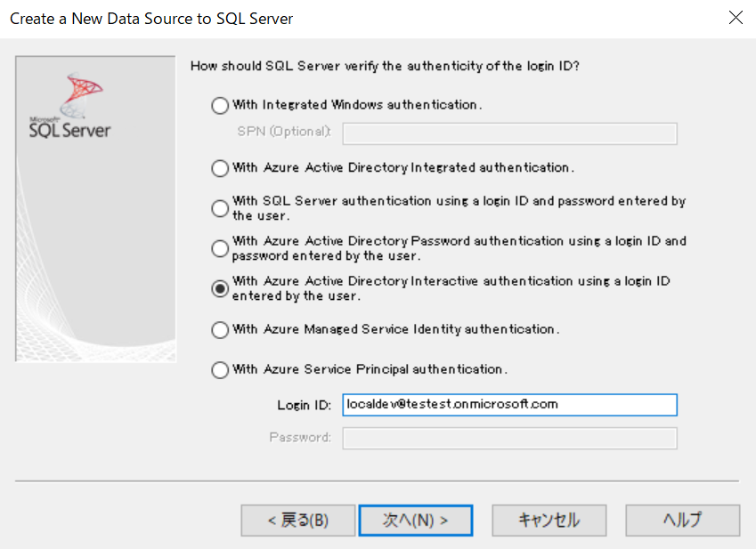Choose Azure Managed Service Identity authentication
Viewport: 756px width, 549px height.
coord(219,331)
